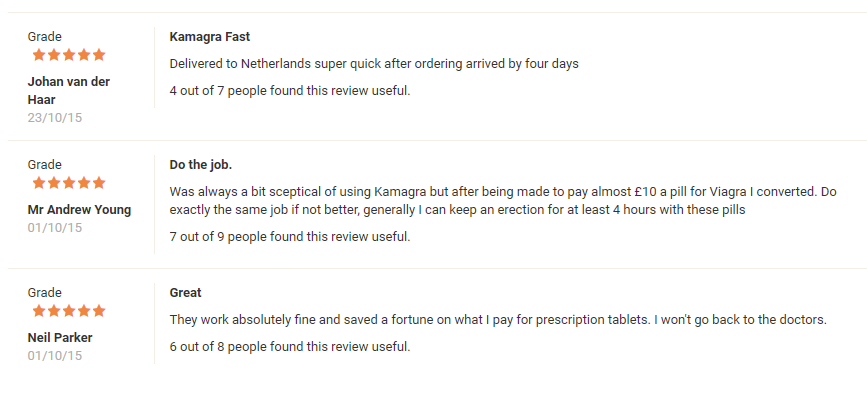The width and height of the screenshot is (867, 400).
Task: Click the 23/10/15 review date
Action: coord(55,118)
